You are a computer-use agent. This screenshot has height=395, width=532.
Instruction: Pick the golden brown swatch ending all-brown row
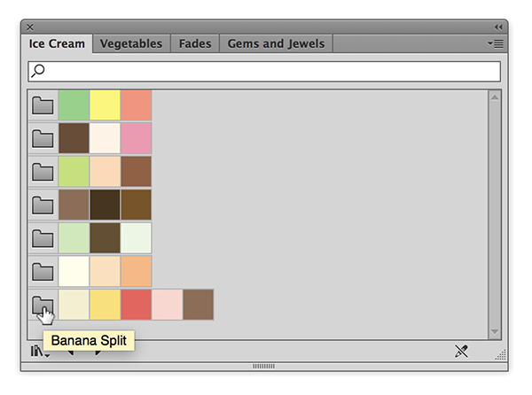click(x=136, y=205)
